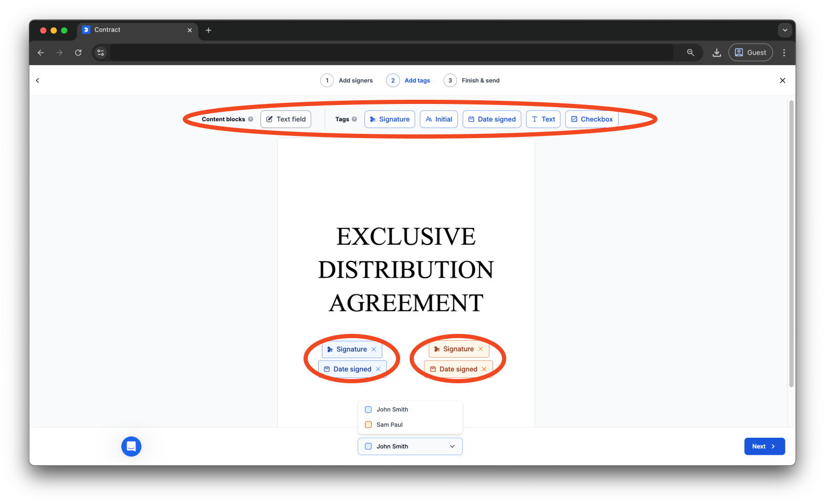Open site information icon in address bar
The image size is (825, 504).
tap(101, 52)
